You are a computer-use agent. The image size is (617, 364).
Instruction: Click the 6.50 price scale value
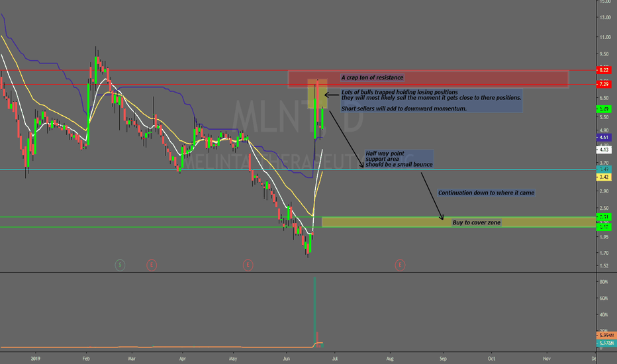[604, 98]
